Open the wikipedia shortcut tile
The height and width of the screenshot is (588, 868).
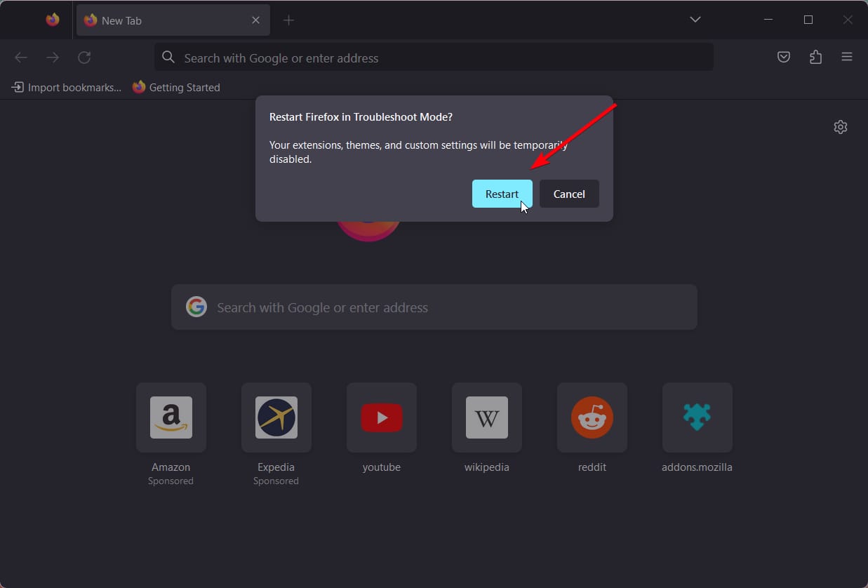pos(486,417)
